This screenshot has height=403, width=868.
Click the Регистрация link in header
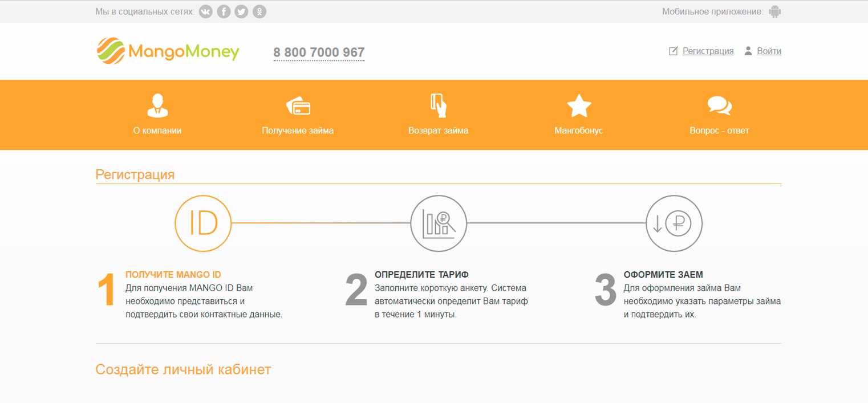(x=708, y=51)
